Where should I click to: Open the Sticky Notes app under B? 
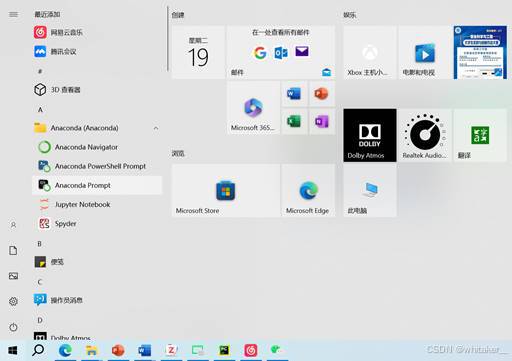tap(97, 262)
